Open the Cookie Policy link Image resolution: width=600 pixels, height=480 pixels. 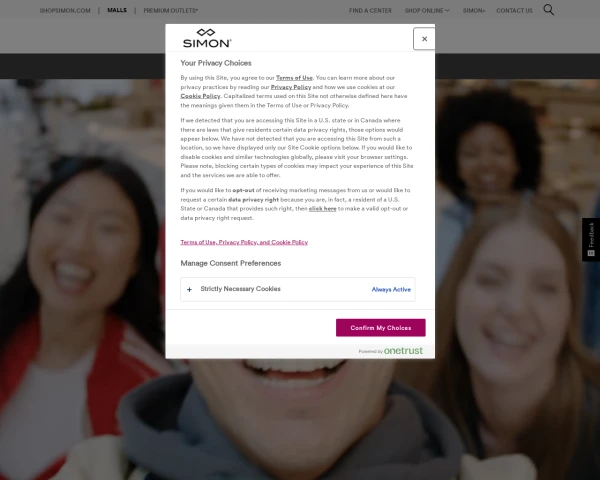coord(201,96)
